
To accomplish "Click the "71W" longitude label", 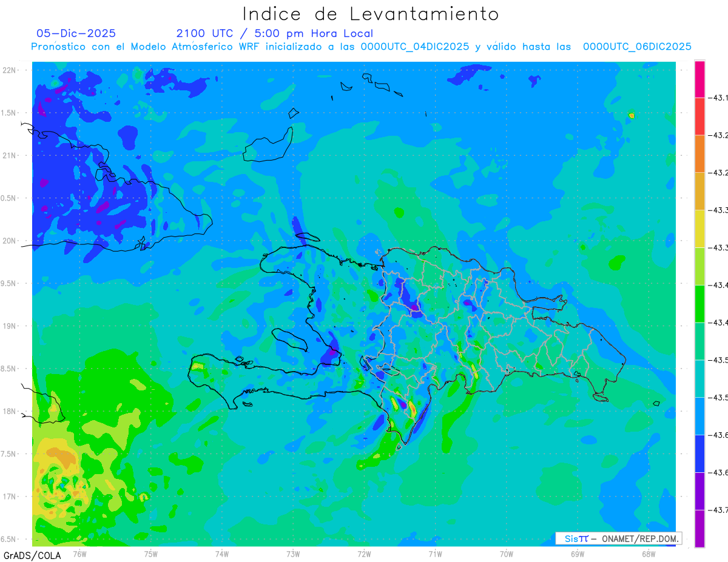I will pos(435,554).
